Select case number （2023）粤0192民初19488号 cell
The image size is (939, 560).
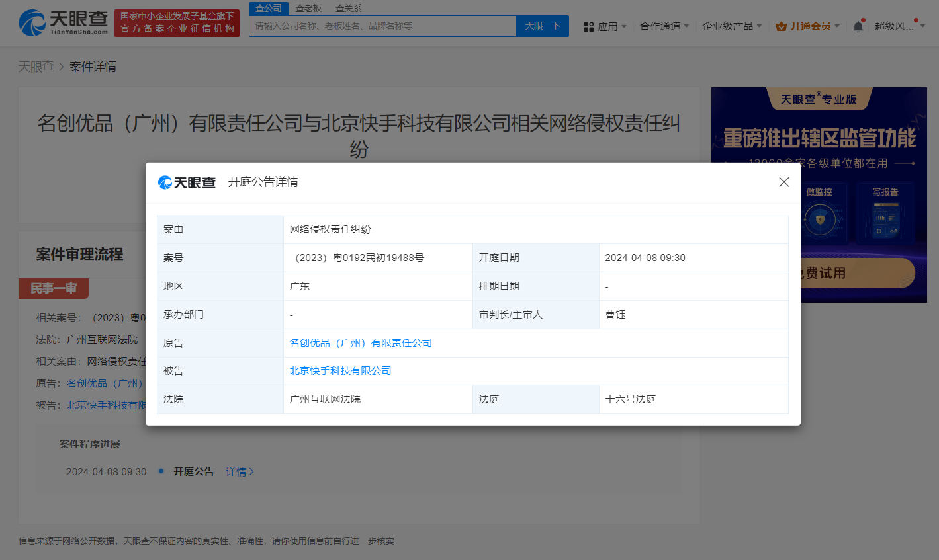click(x=378, y=258)
